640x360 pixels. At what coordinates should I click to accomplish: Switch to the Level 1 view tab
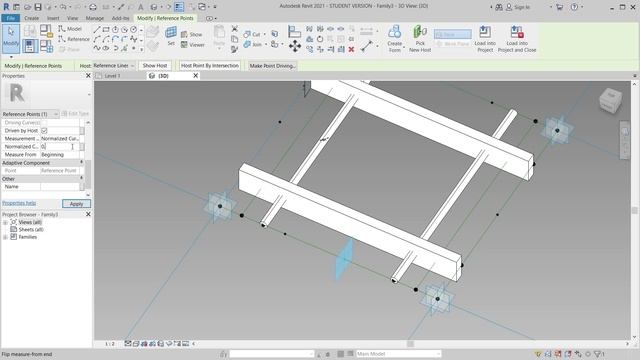[112, 76]
